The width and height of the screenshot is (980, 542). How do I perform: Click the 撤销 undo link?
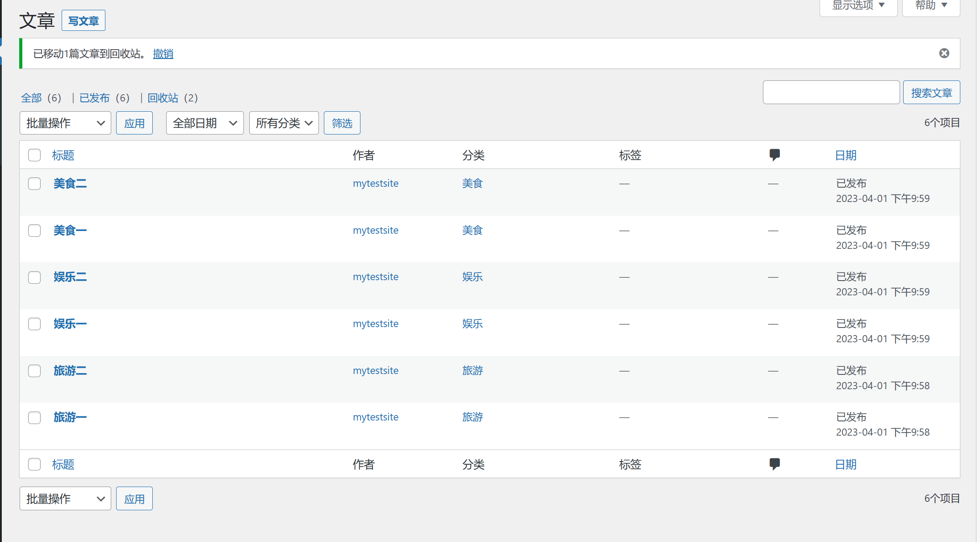pos(163,54)
